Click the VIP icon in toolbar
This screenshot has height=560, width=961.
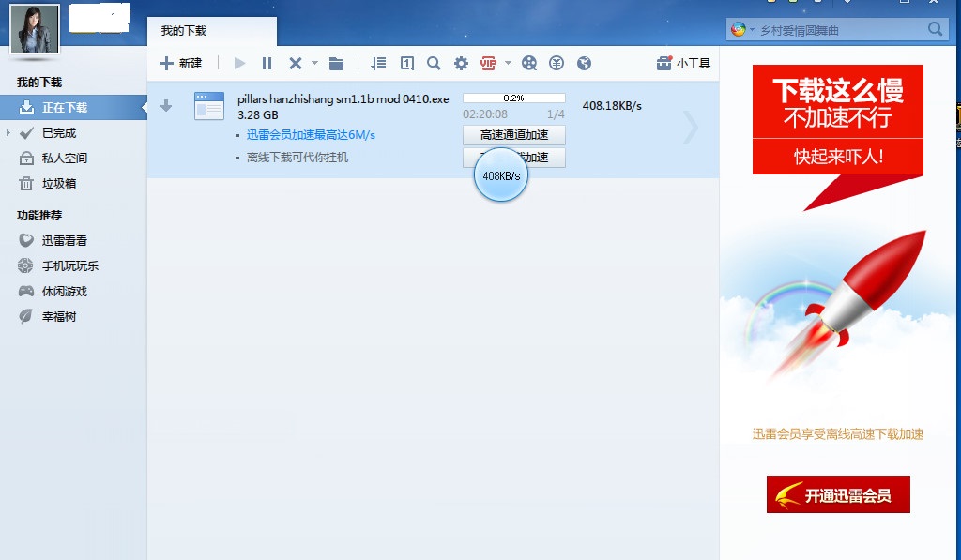(488, 64)
